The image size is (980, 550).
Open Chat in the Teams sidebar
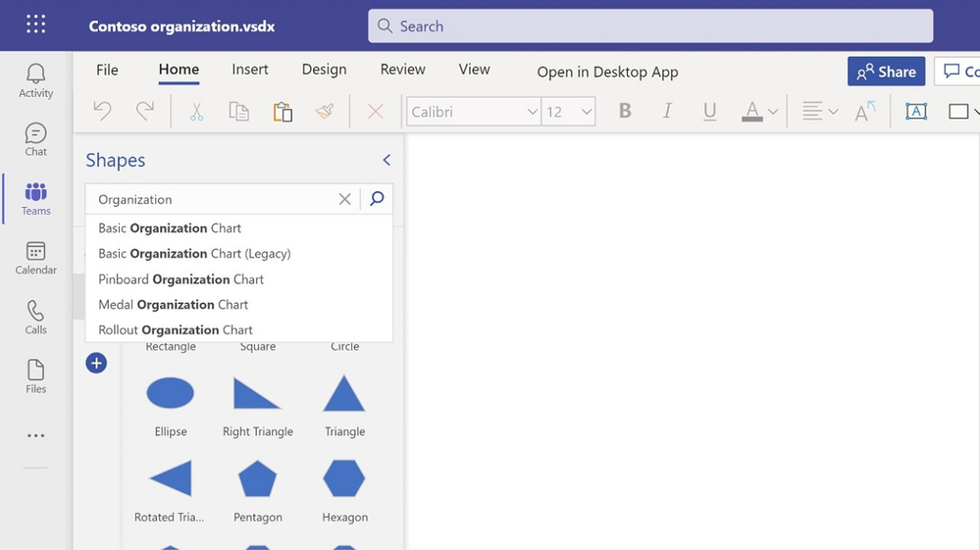click(35, 140)
